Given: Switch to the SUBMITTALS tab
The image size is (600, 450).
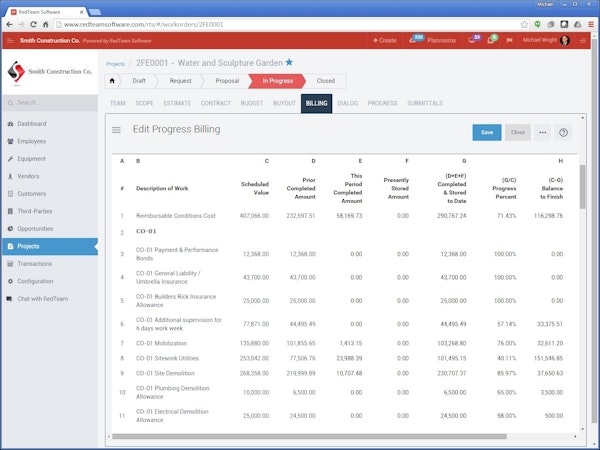Looking at the screenshot, I should click(x=425, y=103).
